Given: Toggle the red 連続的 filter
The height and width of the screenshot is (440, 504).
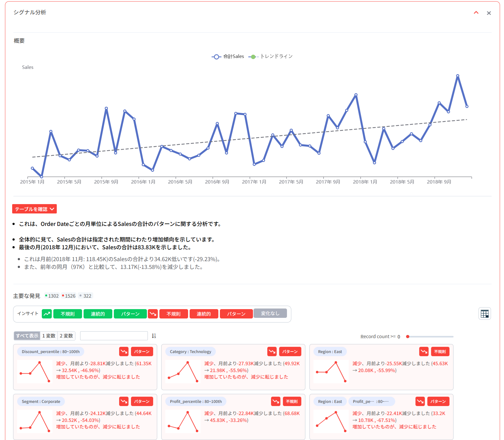Looking at the screenshot, I should (204, 314).
